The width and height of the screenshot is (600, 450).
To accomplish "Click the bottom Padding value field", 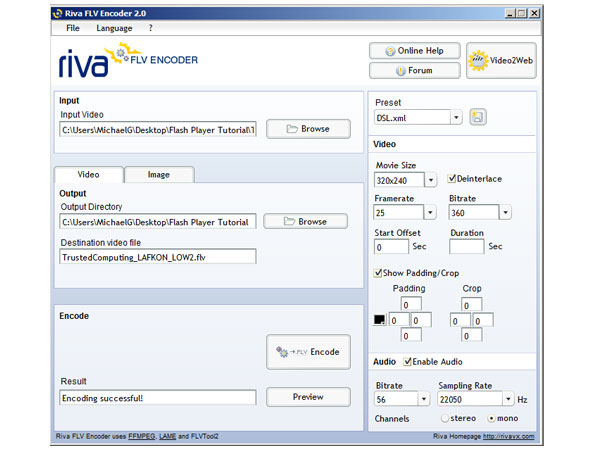I will (411, 336).
